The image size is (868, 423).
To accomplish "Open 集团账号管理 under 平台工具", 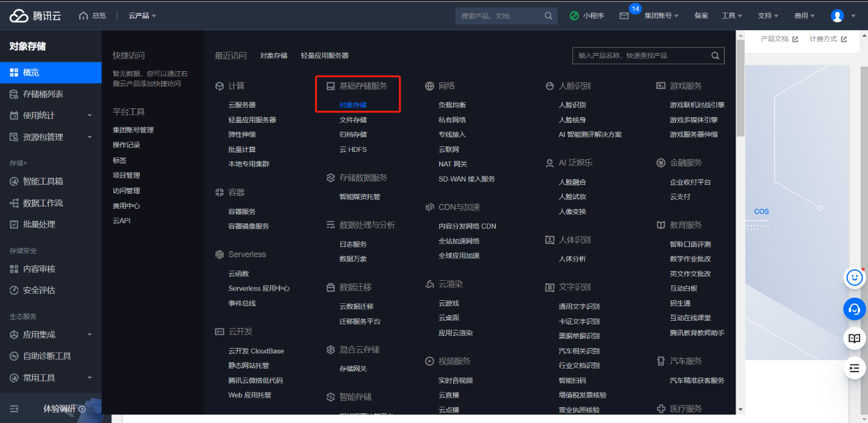I will 133,130.
